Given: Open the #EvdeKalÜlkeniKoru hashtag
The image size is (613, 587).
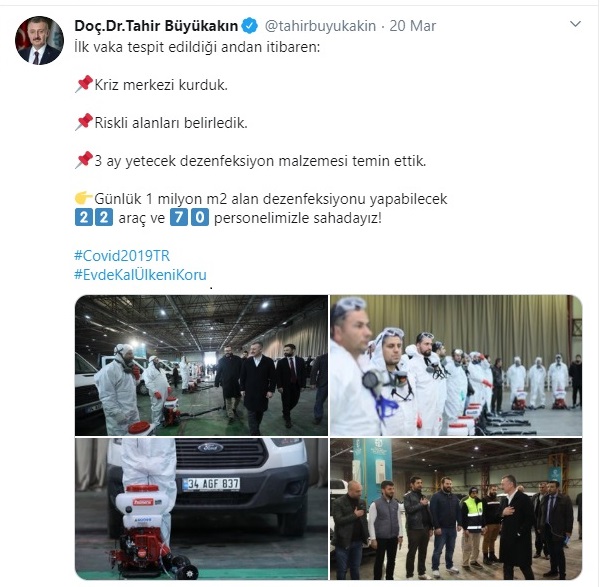Looking at the screenshot, I should click(x=140, y=275).
